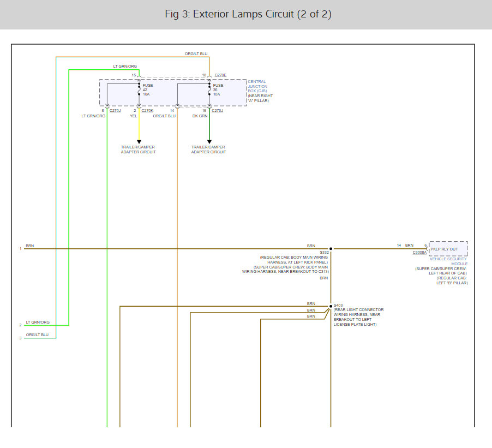Select the "NEAR BREAKOUT TO C313" note
This screenshot has width=492, height=448.
(303, 272)
